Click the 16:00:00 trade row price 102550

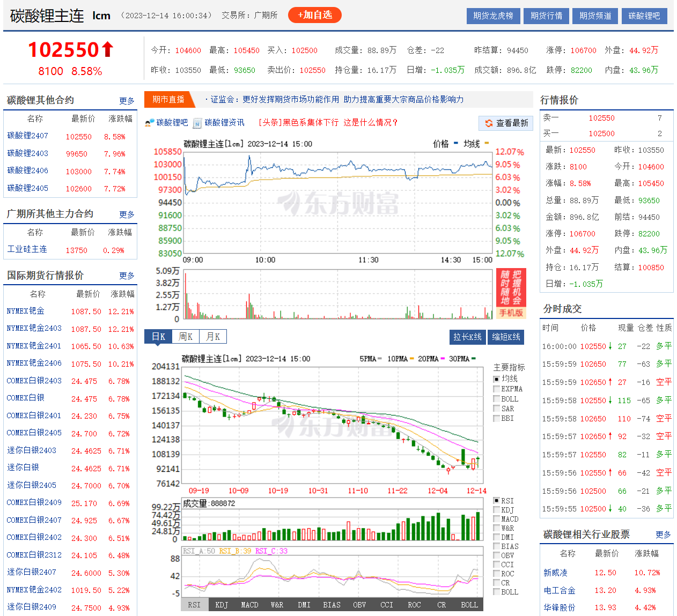coord(593,346)
